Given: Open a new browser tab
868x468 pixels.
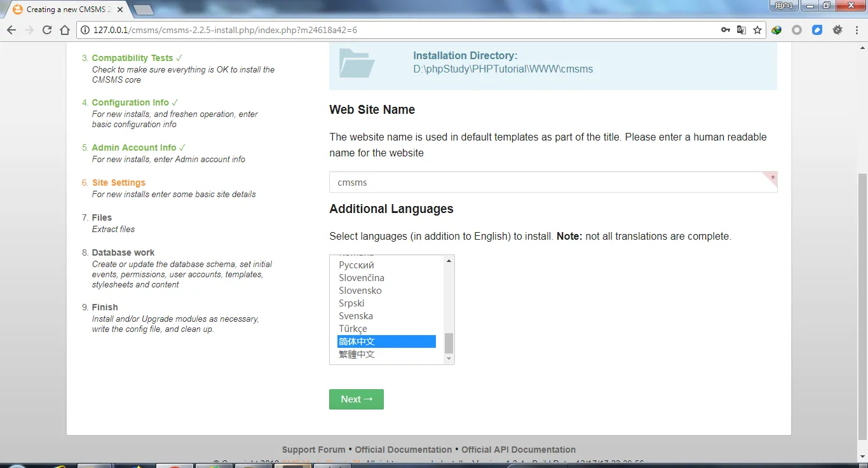Looking at the screenshot, I should pyautogui.click(x=143, y=10).
